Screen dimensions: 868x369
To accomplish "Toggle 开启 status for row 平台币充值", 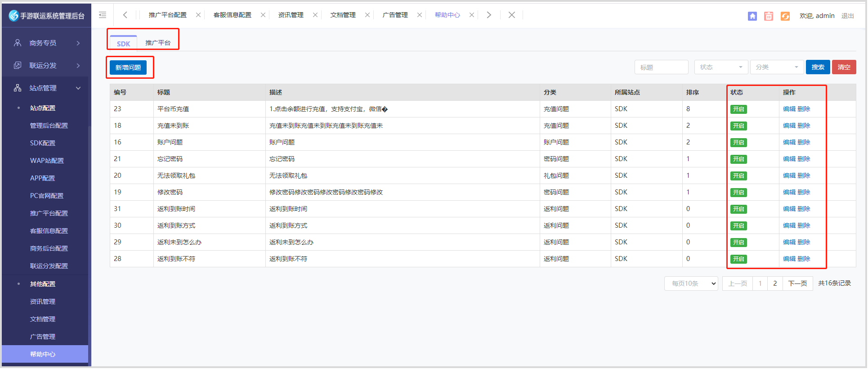I will [738, 109].
